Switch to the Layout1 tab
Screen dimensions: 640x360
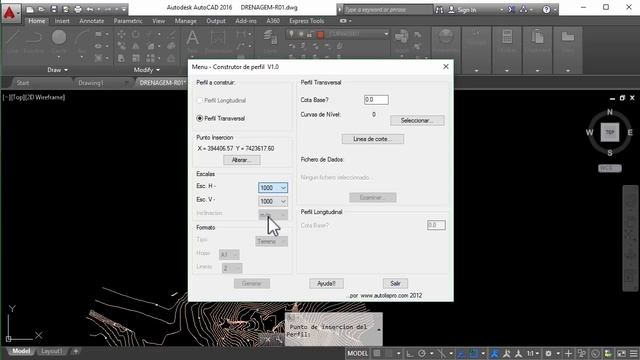[52, 351]
